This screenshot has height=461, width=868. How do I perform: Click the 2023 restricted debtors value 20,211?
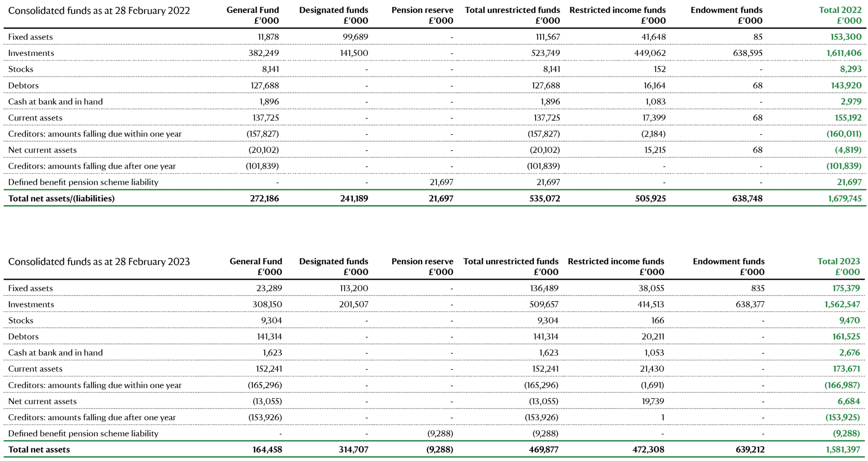click(x=653, y=337)
